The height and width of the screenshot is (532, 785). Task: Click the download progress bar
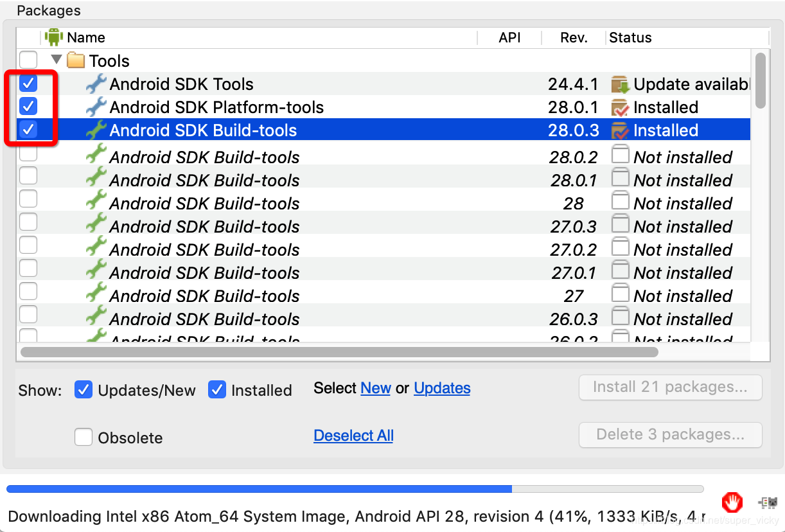pos(355,489)
